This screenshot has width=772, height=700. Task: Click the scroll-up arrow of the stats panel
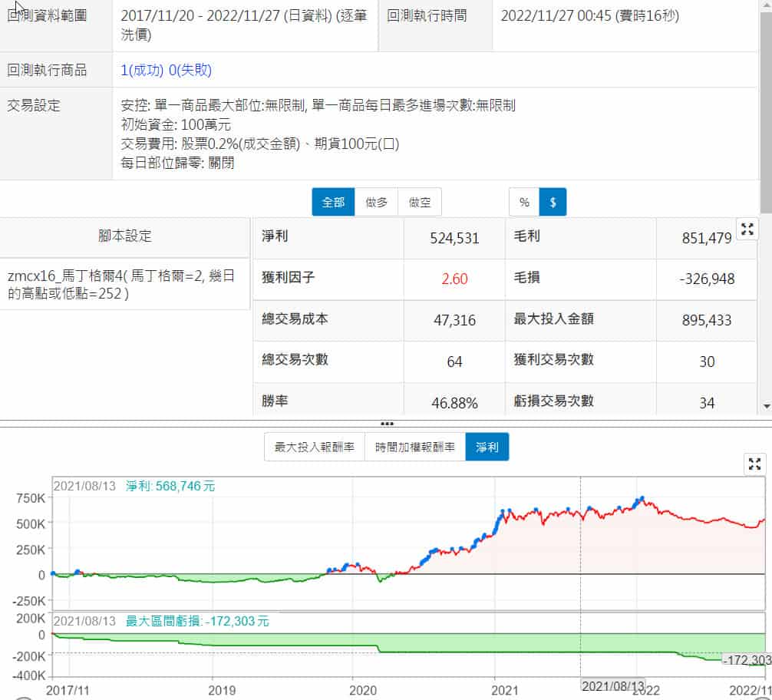pyautogui.click(x=765, y=6)
